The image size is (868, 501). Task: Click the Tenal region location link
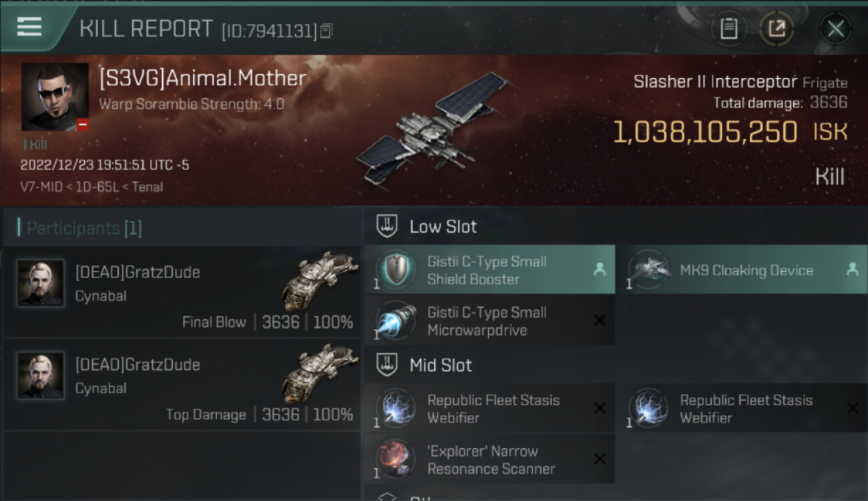coord(147,187)
